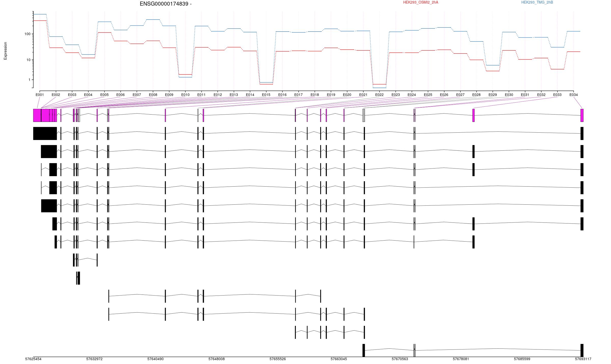
Task: Select exon bin label E007
Action: (x=137, y=95)
